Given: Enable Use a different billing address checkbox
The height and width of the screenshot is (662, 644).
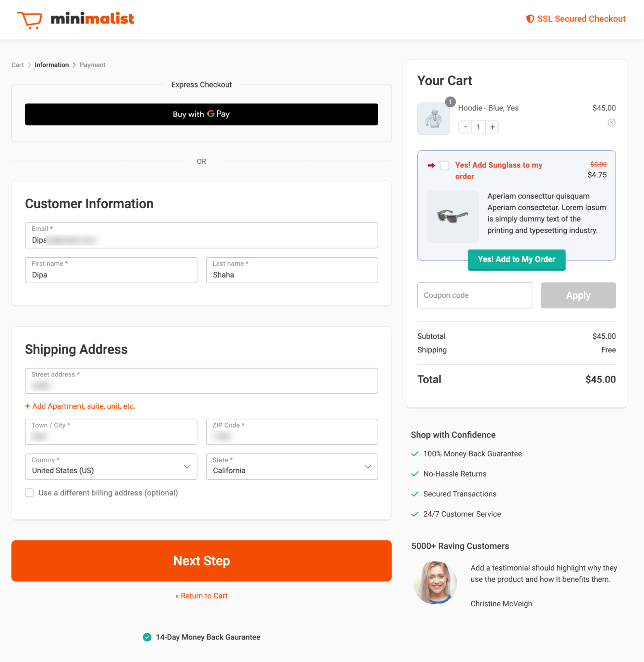Looking at the screenshot, I should (x=29, y=492).
